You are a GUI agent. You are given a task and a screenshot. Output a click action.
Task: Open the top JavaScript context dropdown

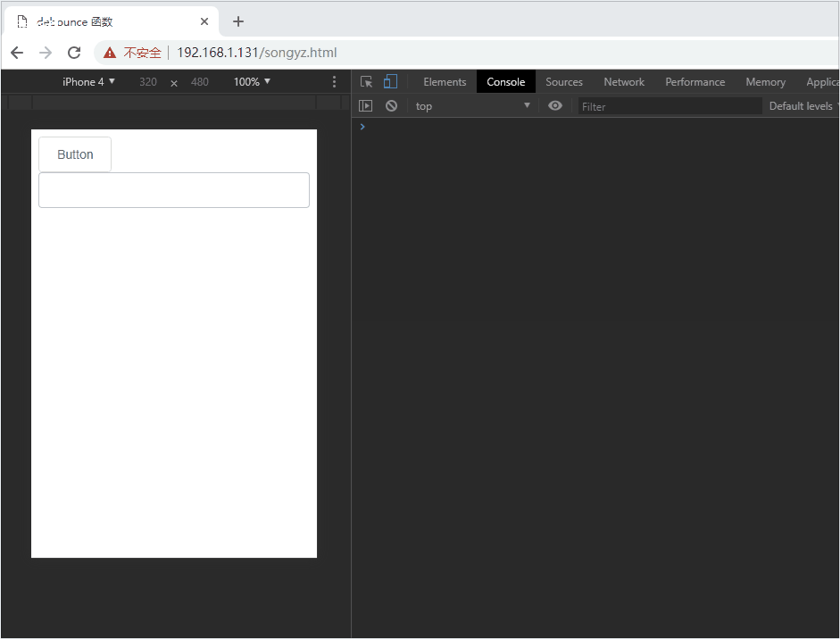(x=473, y=106)
